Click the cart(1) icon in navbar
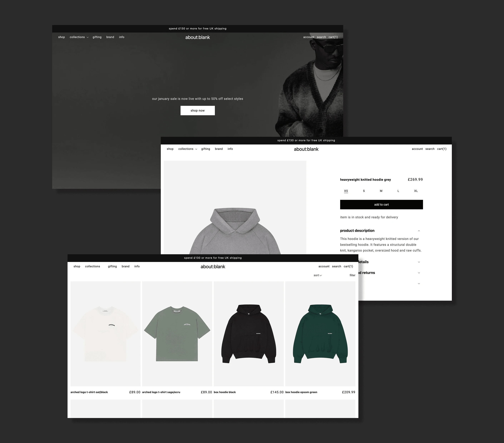The width and height of the screenshot is (504, 443). pos(441,149)
